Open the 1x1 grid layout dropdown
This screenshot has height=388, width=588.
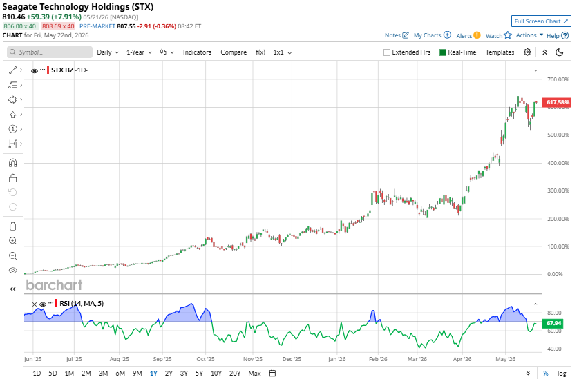pyautogui.click(x=283, y=52)
